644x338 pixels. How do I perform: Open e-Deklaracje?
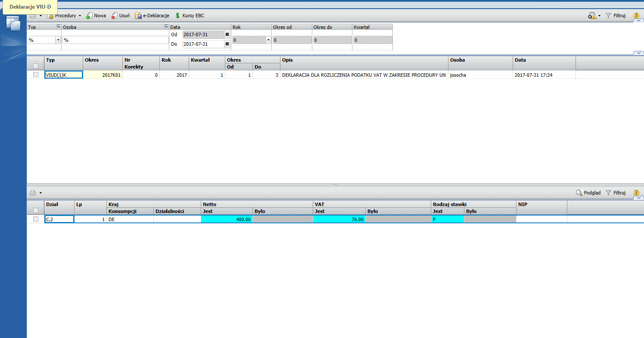[152, 16]
